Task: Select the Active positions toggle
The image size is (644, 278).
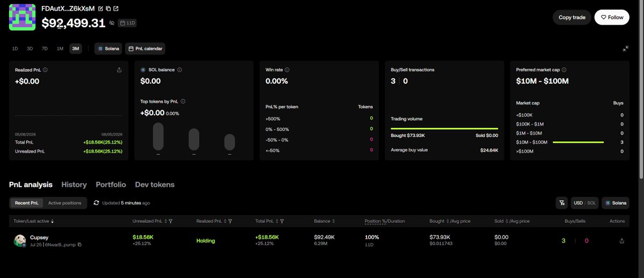Action: [x=65, y=203]
